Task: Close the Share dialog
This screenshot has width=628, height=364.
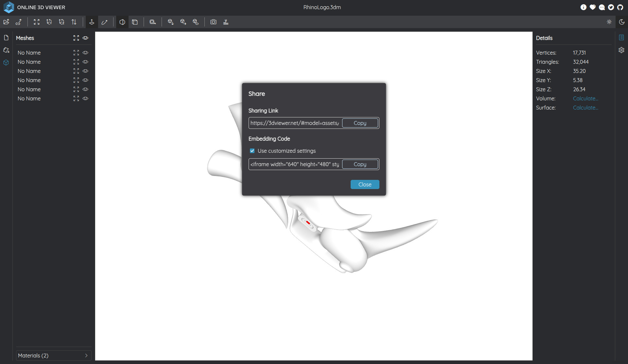Action: coord(365,184)
